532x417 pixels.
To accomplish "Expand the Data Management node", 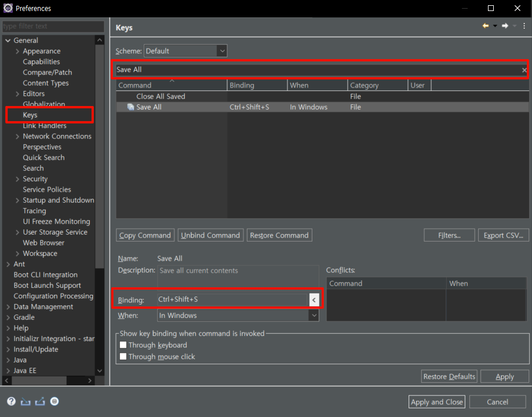I will coord(8,307).
